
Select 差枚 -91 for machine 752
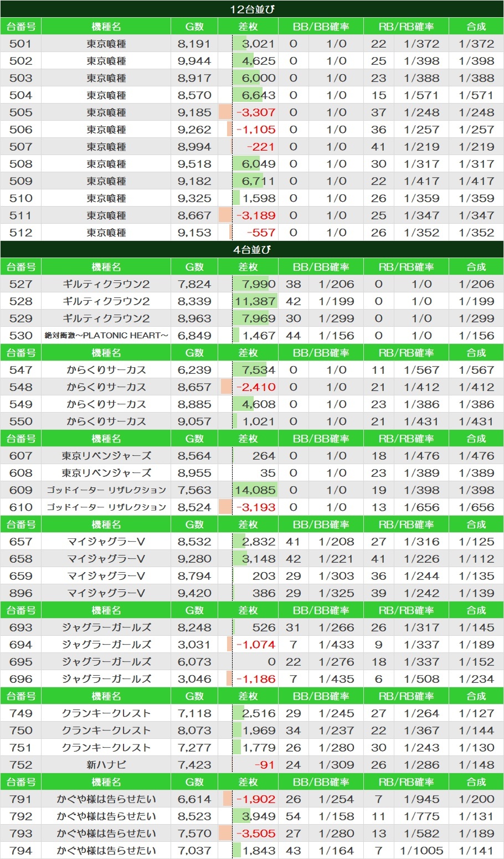tap(265, 765)
